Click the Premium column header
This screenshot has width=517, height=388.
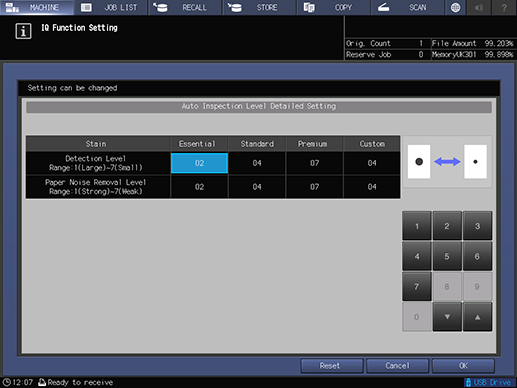point(314,144)
